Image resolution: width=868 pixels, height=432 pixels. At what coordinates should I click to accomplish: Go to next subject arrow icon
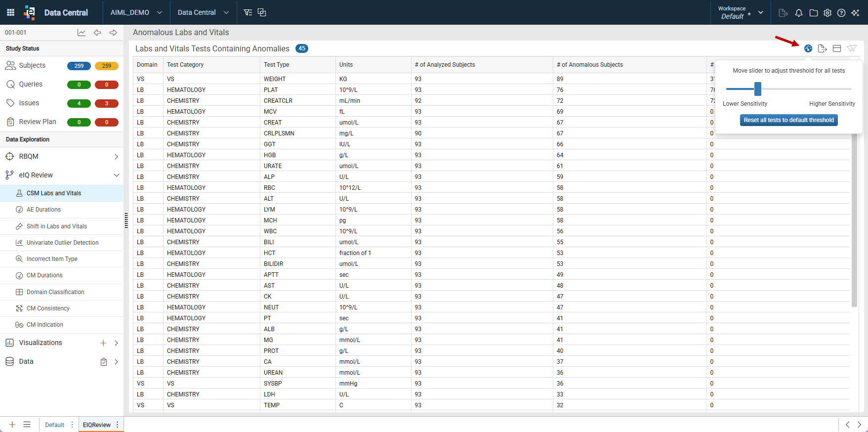(113, 33)
